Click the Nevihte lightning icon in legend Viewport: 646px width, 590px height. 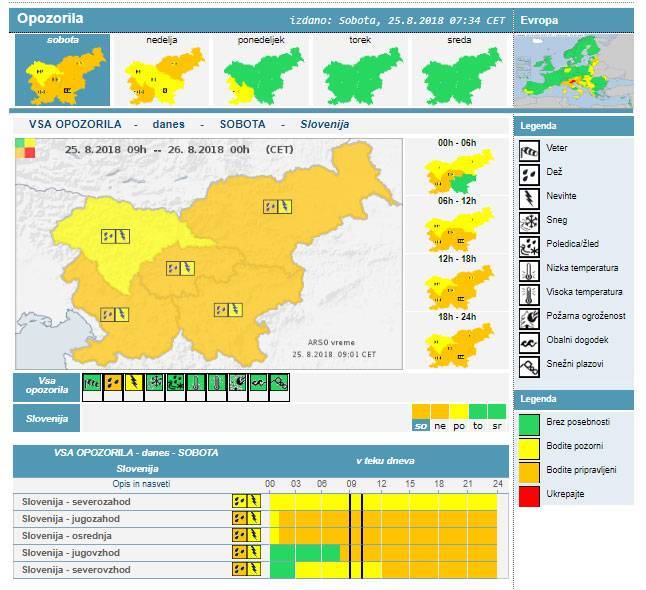pos(529,196)
